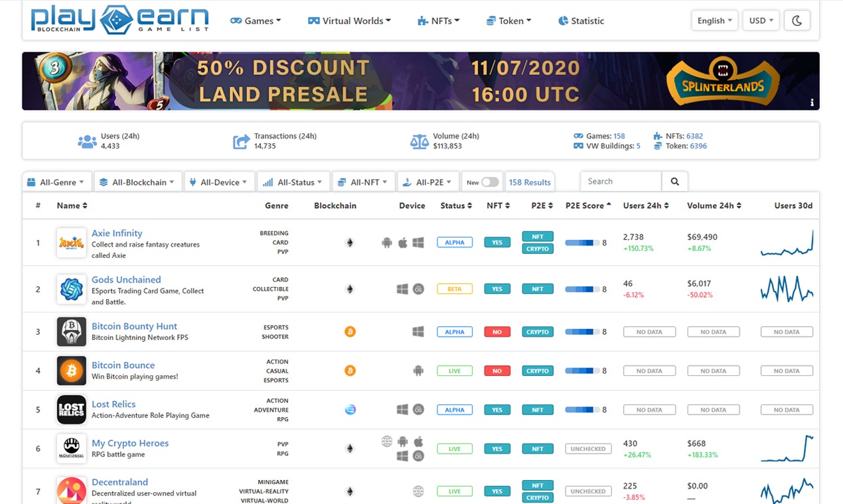Open the All-Device filter dropdown
The image size is (843, 504).
click(x=219, y=182)
